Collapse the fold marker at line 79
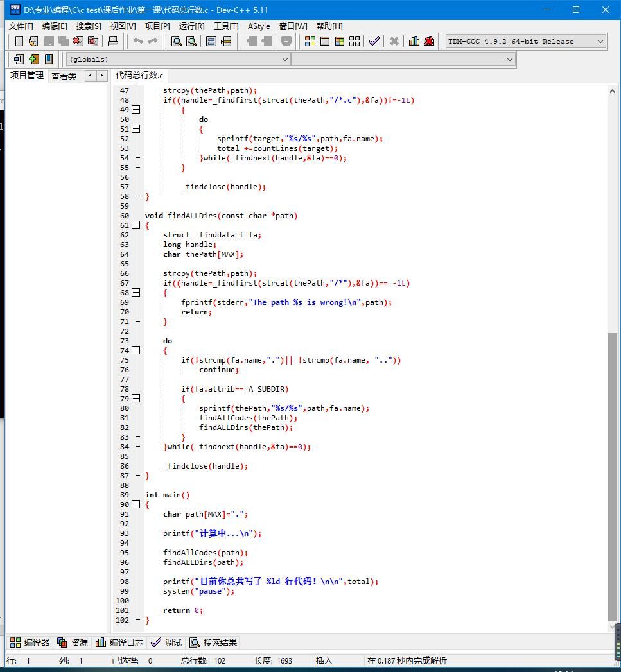This screenshot has height=672, width=621. pyautogui.click(x=136, y=399)
